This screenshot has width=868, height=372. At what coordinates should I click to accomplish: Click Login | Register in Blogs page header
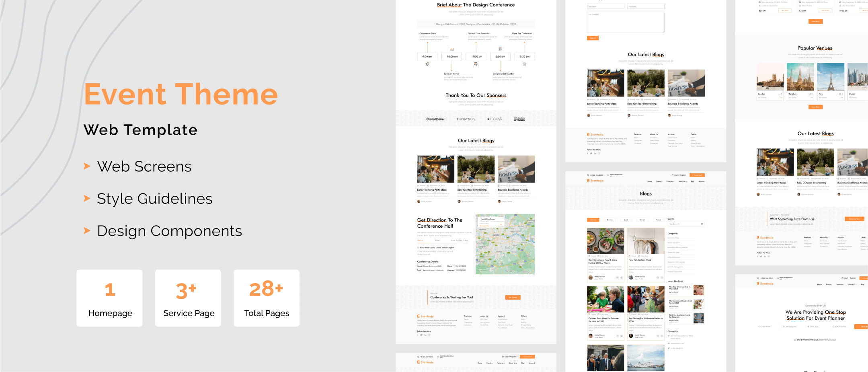pyautogui.click(x=679, y=175)
